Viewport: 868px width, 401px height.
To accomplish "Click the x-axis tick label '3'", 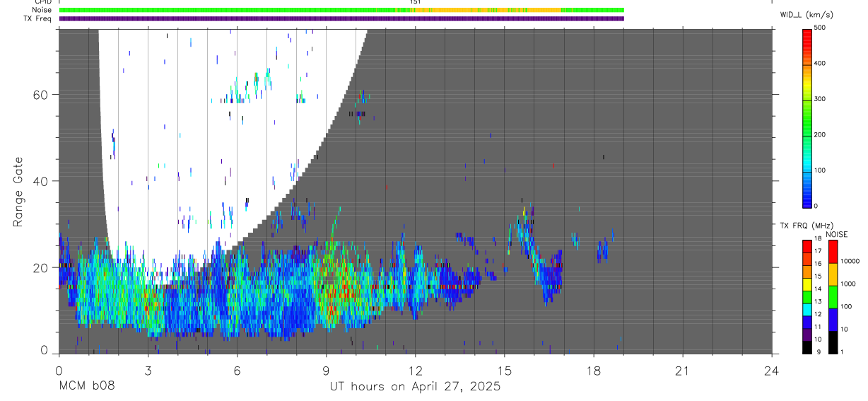I will (148, 371).
